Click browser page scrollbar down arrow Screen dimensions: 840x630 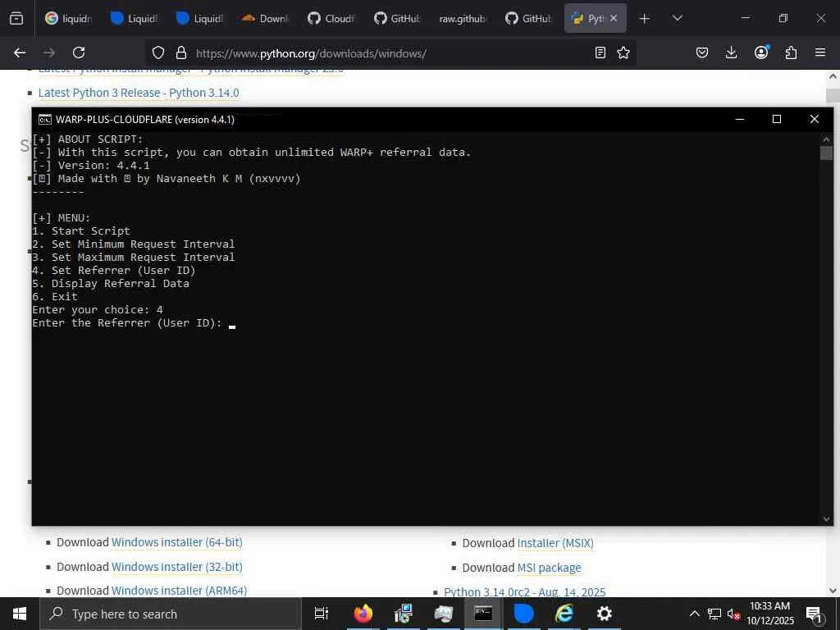pyautogui.click(x=833, y=591)
